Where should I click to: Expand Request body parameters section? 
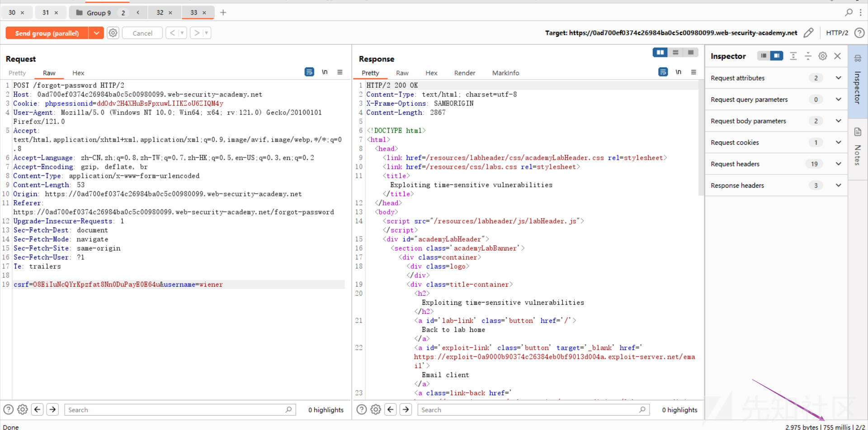point(776,121)
